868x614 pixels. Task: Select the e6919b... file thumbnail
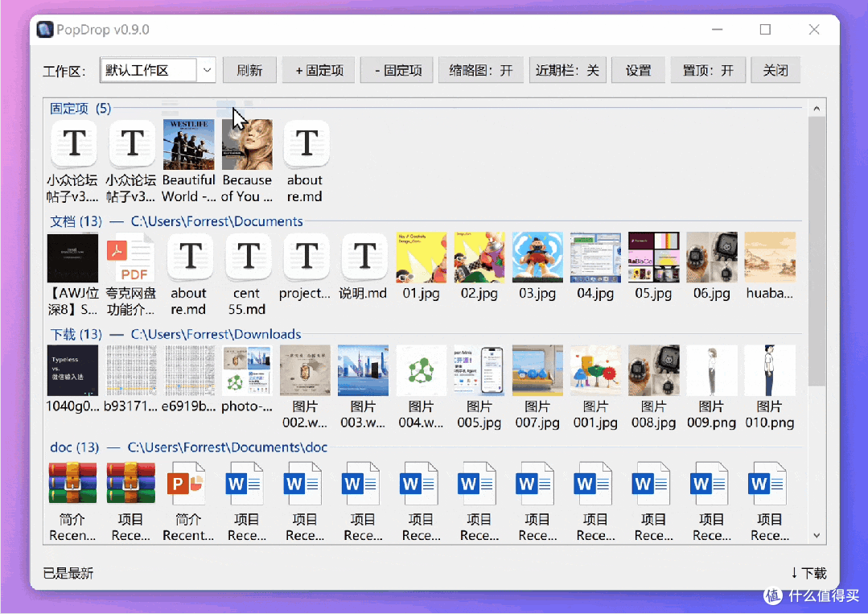[x=189, y=370]
